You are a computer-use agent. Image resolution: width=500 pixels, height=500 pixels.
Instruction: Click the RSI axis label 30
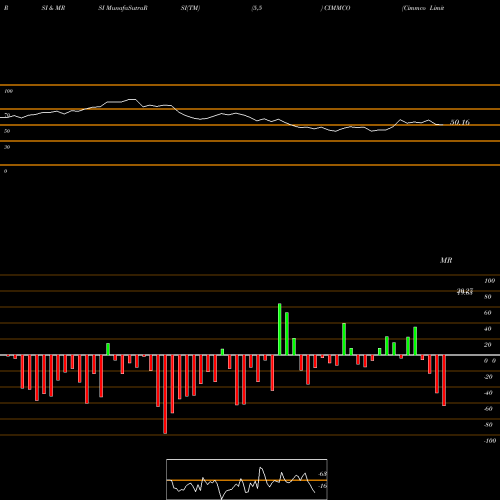(x=7, y=147)
